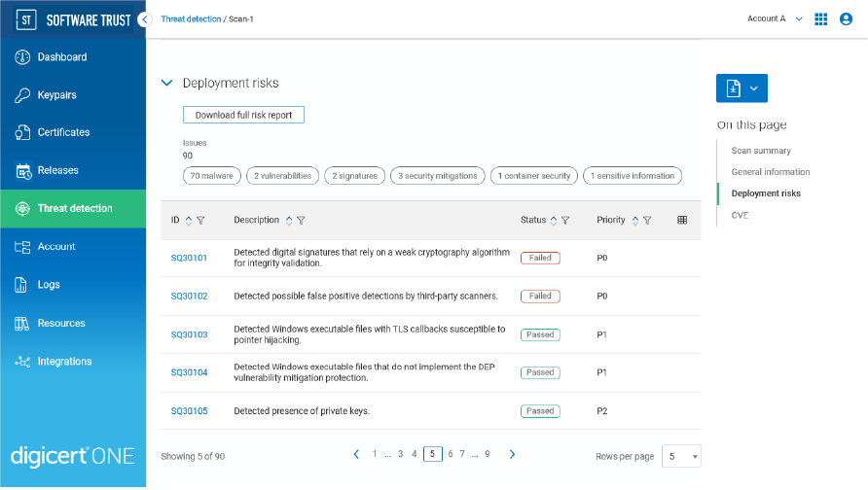Open the apps grid launcher icon
This screenshot has height=490, width=868.
[821, 18]
